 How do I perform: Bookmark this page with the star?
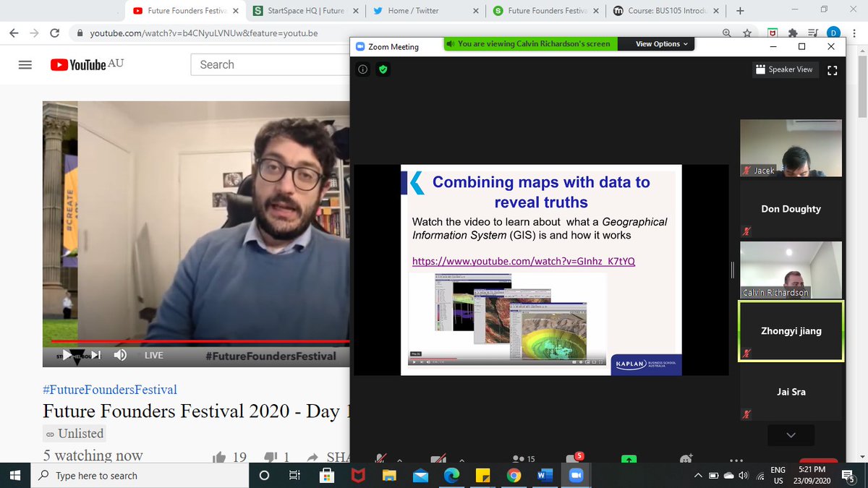click(747, 33)
